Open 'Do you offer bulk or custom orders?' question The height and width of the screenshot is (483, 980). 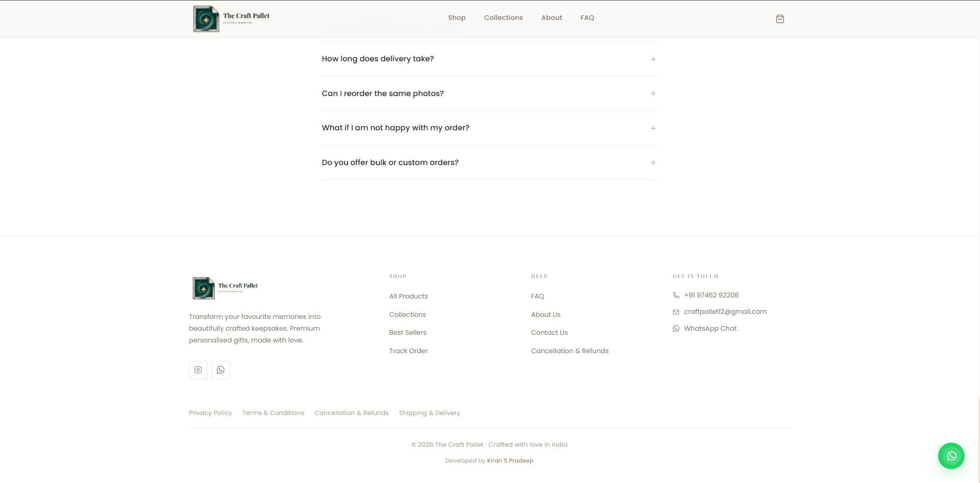tap(489, 163)
